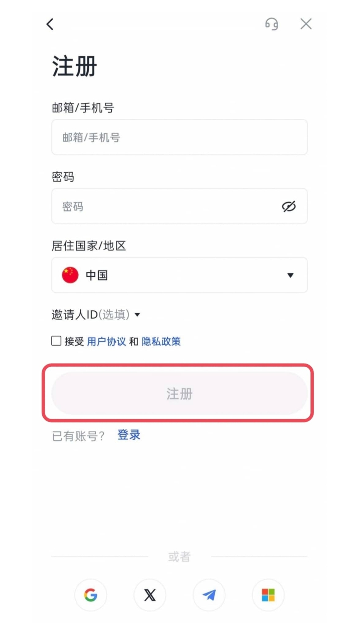Viewport: 359px width, 644px height.
Task: Open customer support headset icon
Action: [272, 24]
